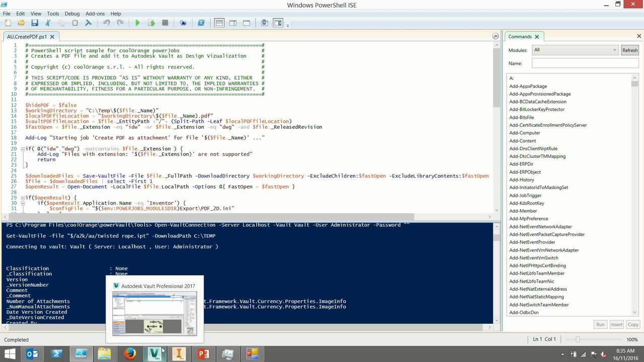Image resolution: width=644 pixels, height=362 pixels.
Task: Run the script with the green play icon
Action: 137,23
